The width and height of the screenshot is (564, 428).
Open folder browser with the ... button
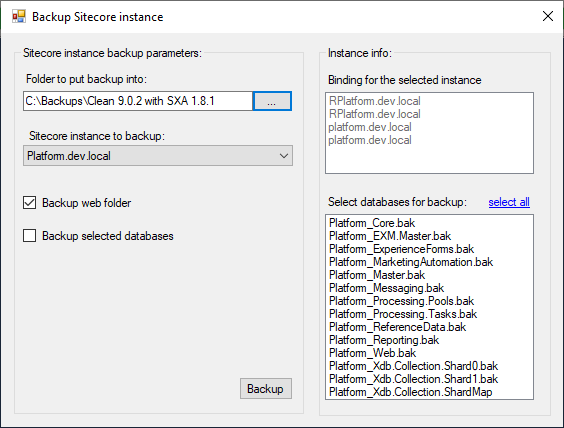272,101
